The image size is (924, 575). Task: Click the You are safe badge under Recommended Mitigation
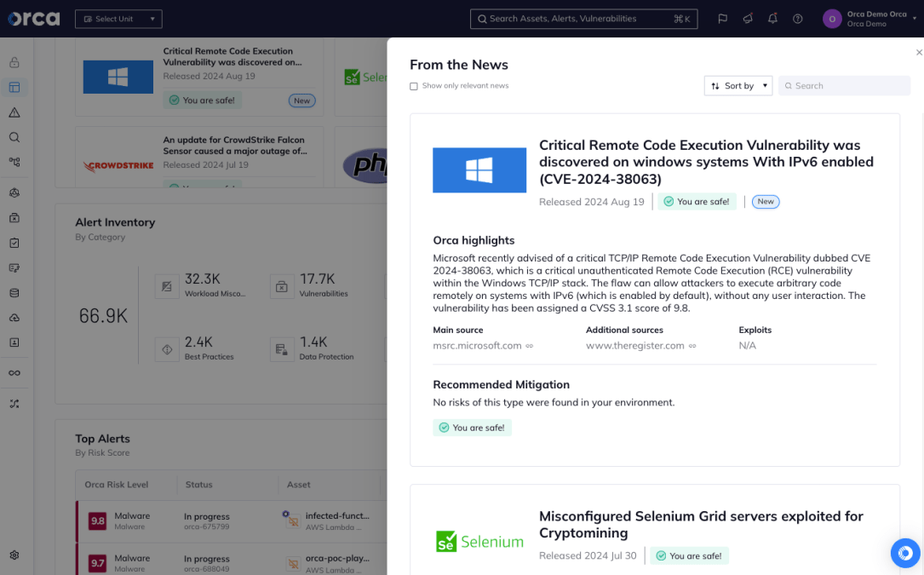(473, 428)
